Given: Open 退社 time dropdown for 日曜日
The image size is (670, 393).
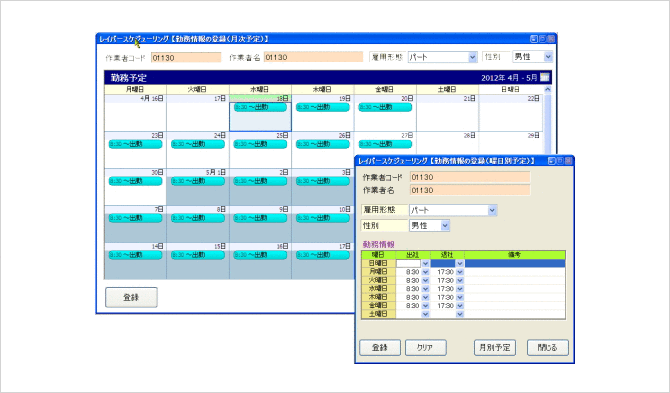Looking at the screenshot, I should (x=460, y=264).
